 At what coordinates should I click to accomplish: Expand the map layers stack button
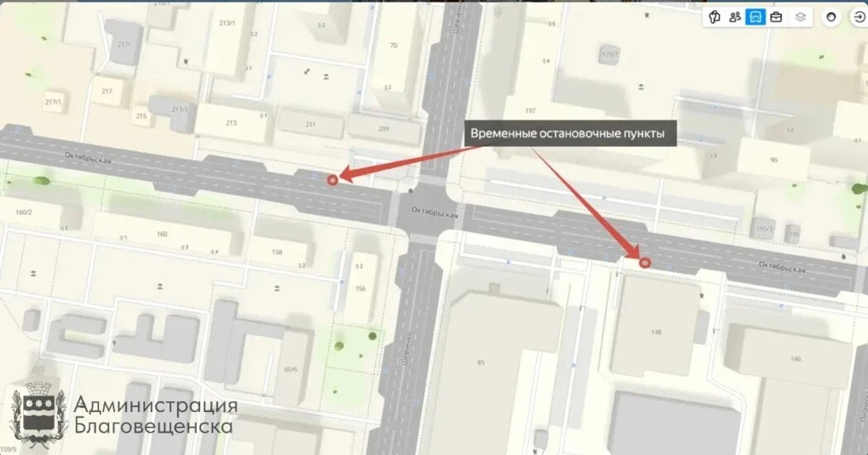coord(800,17)
